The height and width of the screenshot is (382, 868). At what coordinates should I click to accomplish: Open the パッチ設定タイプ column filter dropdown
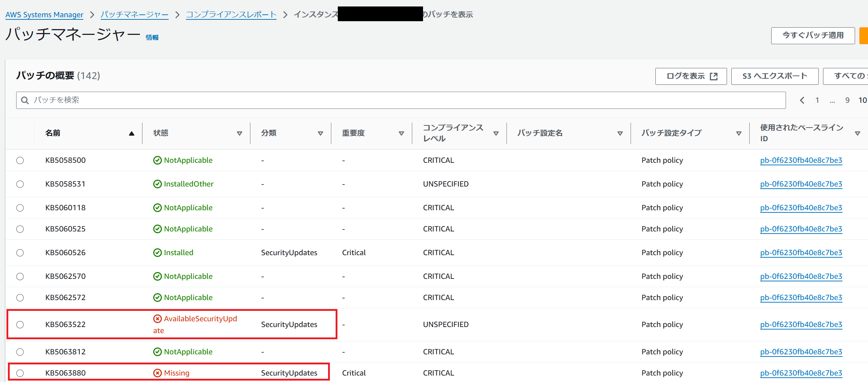point(739,133)
